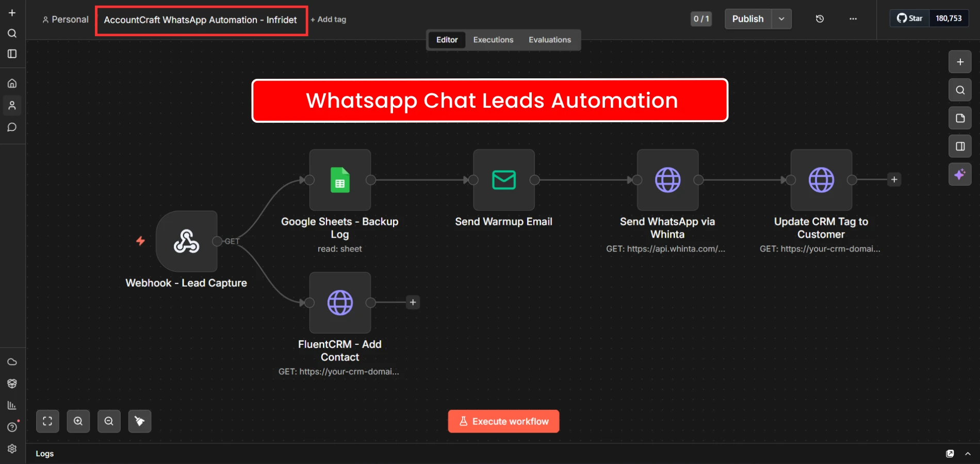Toggle the focus panel on the right toolbar
980x464 pixels.
960,146
